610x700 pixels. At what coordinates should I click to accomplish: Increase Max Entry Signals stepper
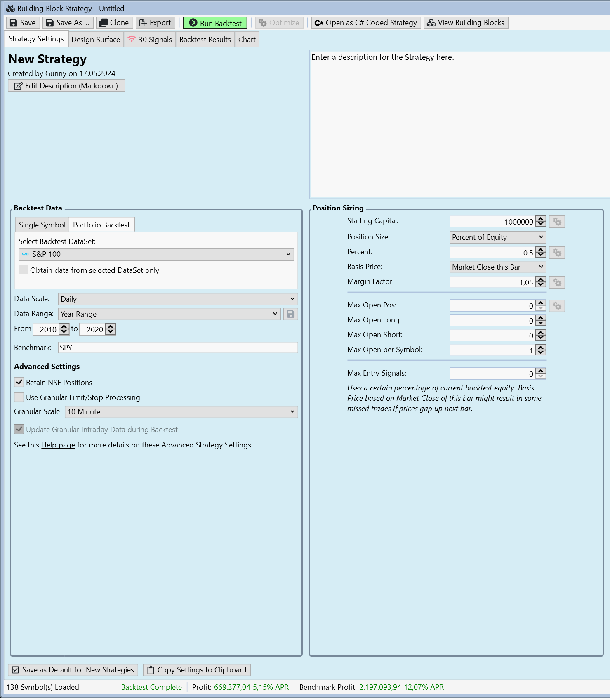pyautogui.click(x=541, y=371)
